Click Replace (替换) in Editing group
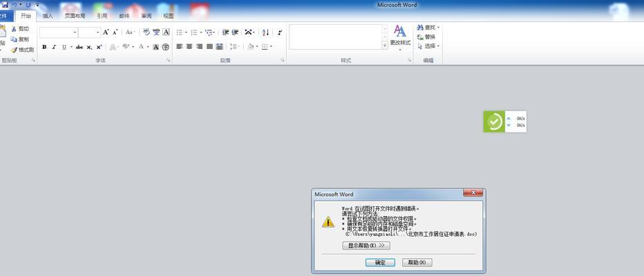The height and width of the screenshot is (276, 644). tap(426, 37)
